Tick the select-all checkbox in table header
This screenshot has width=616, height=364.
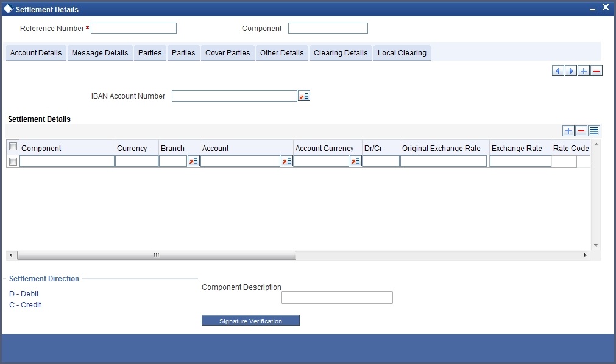(13, 147)
